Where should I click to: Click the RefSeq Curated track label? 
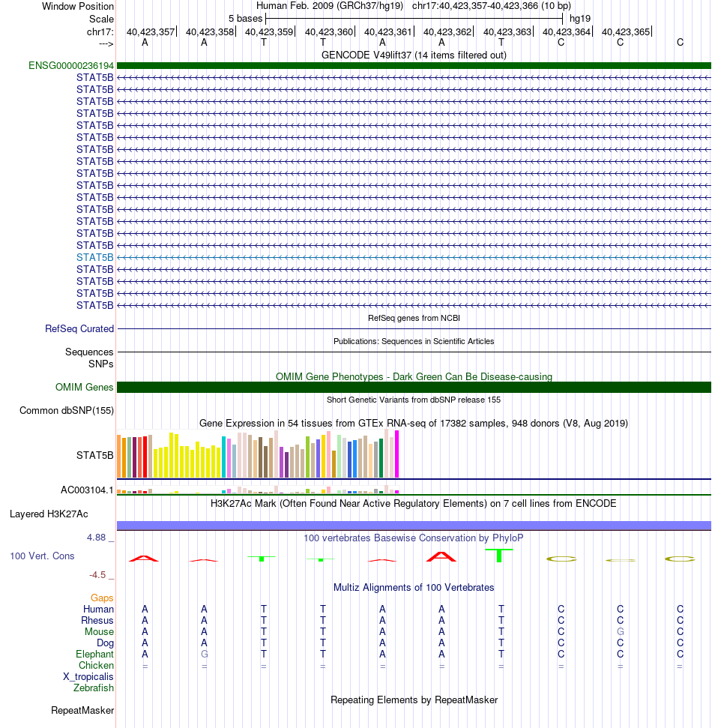[x=79, y=328]
